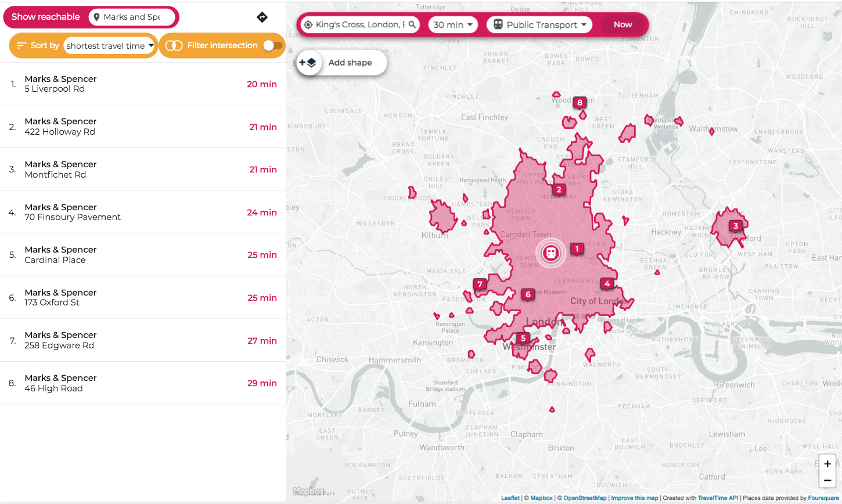Open the Improve this map link

click(x=635, y=498)
